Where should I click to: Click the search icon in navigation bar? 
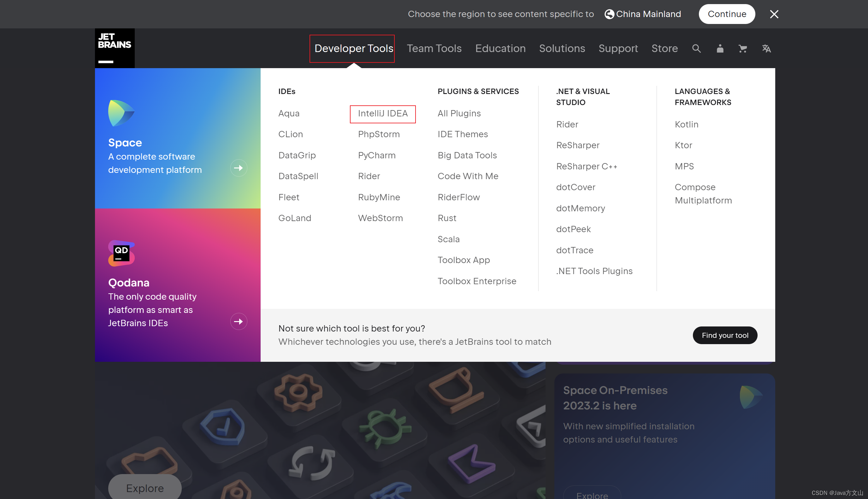coord(696,48)
